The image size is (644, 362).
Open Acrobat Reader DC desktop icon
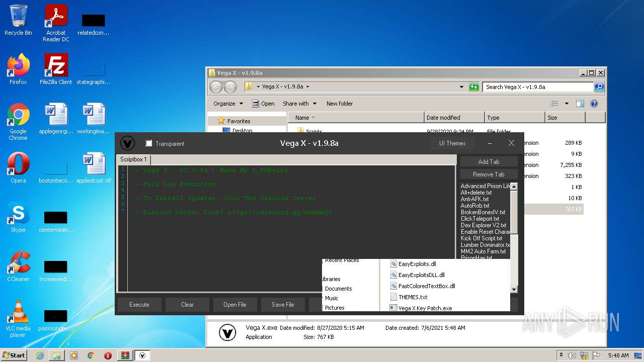pos(56,23)
